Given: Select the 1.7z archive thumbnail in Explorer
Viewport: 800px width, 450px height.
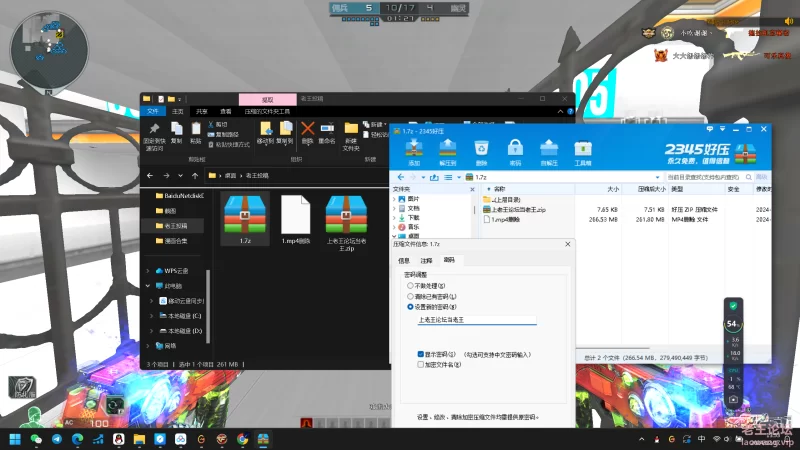Looking at the screenshot, I should [245, 219].
